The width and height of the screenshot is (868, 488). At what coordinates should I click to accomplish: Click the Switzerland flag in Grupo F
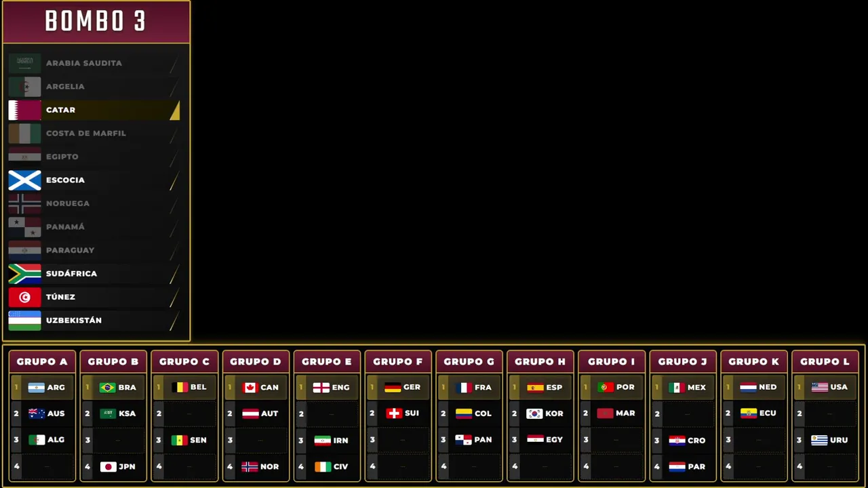[x=394, y=413]
